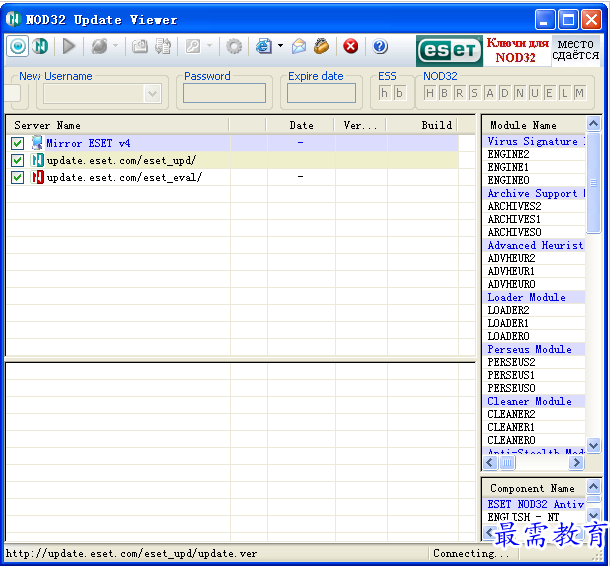Select the 'Advanced Heurist' module group

534,245
